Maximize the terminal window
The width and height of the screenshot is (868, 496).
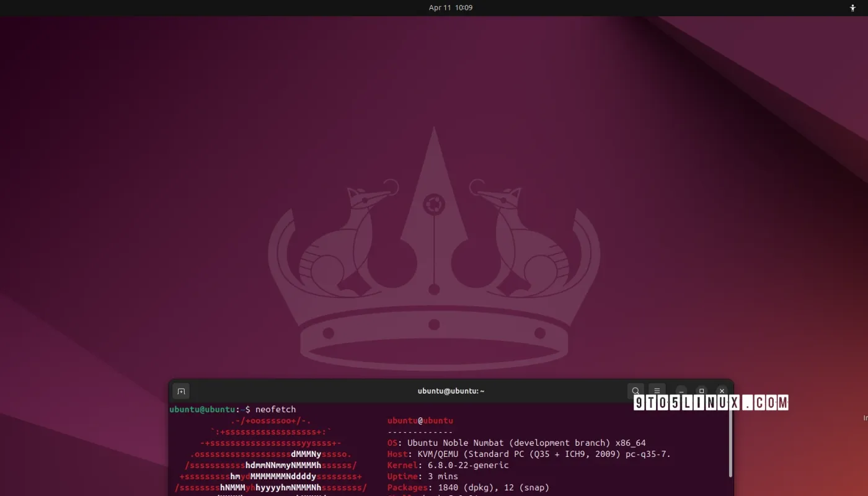(701, 391)
